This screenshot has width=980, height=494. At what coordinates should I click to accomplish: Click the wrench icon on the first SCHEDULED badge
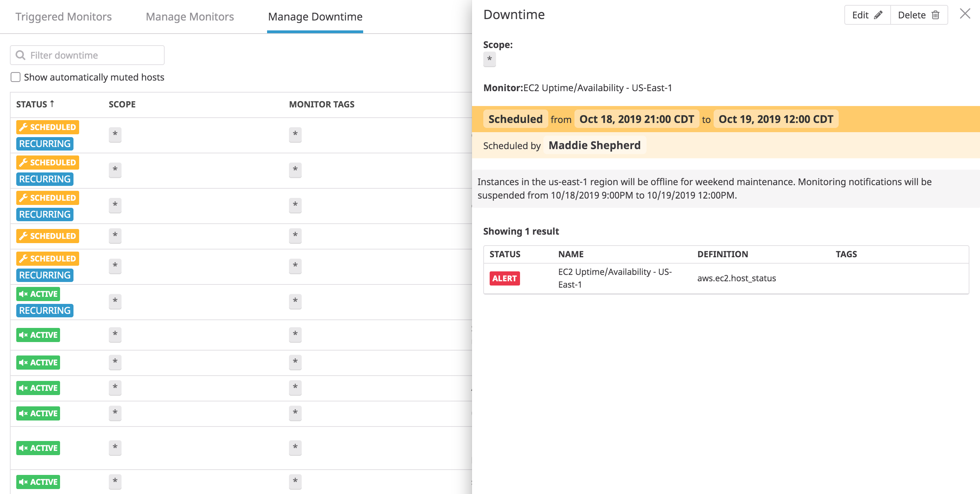point(24,127)
